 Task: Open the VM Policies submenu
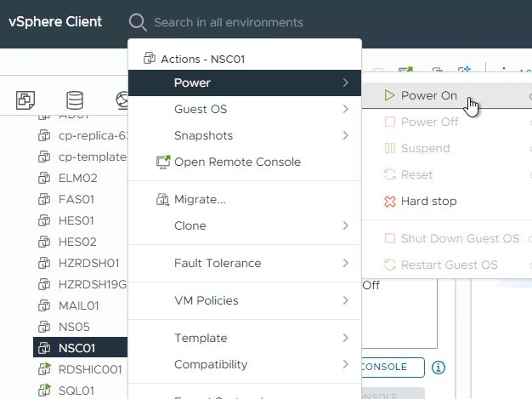(245, 300)
